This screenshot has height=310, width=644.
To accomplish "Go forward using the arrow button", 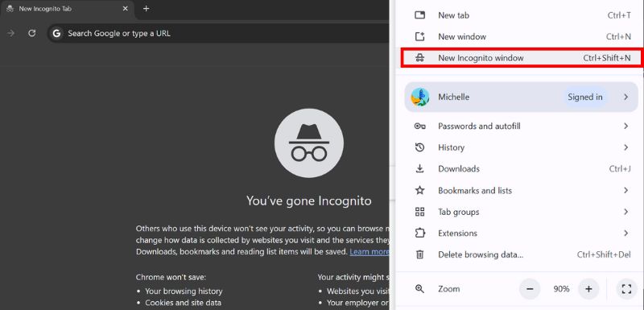I will (x=11, y=33).
